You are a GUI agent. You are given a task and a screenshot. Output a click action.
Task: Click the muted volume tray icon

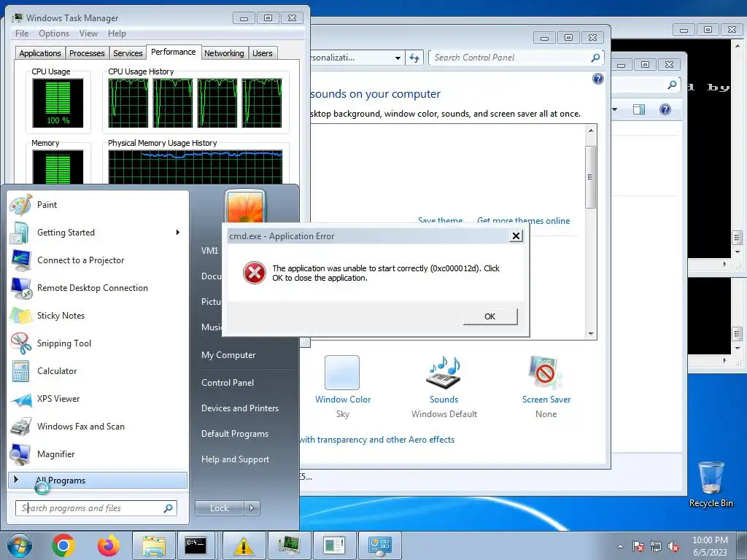click(x=673, y=546)
